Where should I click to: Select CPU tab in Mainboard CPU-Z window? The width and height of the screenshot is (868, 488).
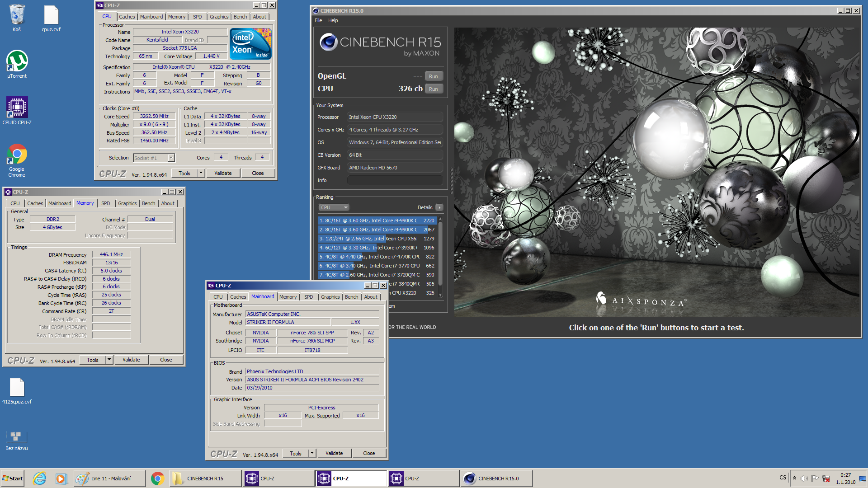click(x=218, y=297)
